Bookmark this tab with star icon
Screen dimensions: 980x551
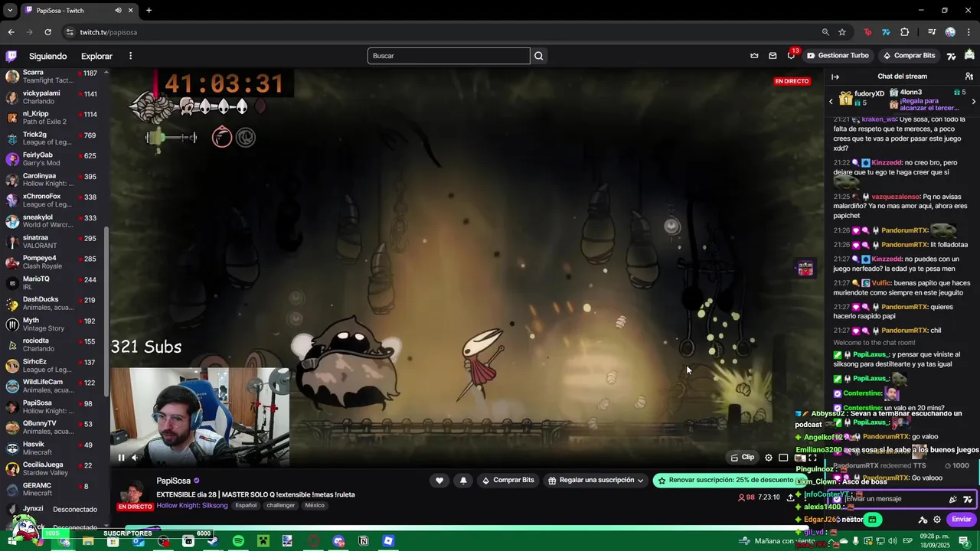click(x=842, y=32)
